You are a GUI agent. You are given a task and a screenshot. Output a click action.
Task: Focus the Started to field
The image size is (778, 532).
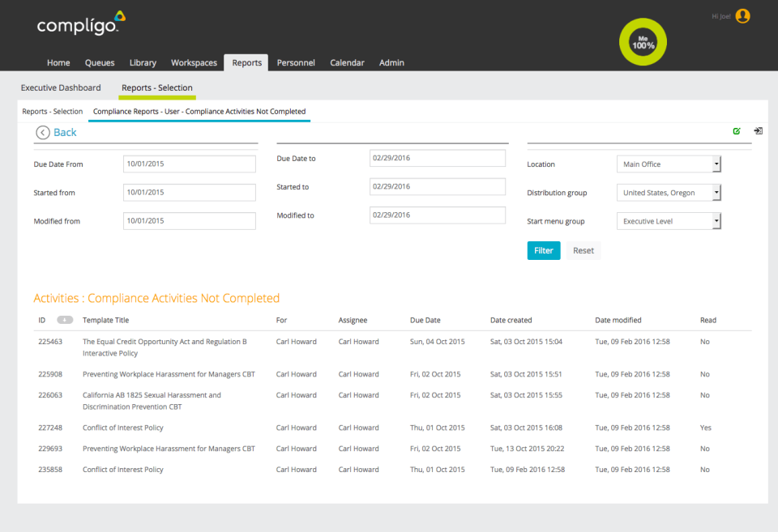[x=438, y=186]
